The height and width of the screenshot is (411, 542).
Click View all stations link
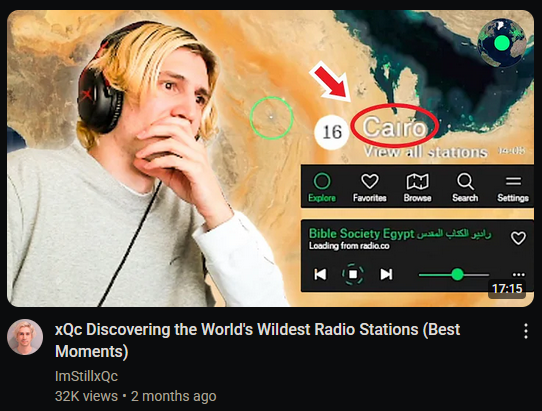tap(426, 152)
